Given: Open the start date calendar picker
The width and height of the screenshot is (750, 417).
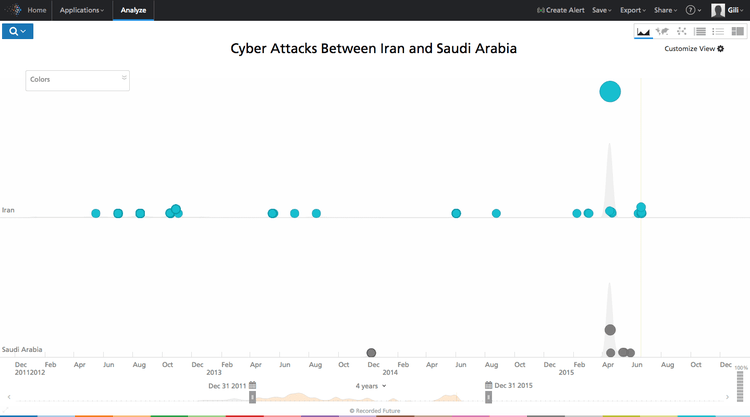Looking at the screenshot, I should coord(253,385).
